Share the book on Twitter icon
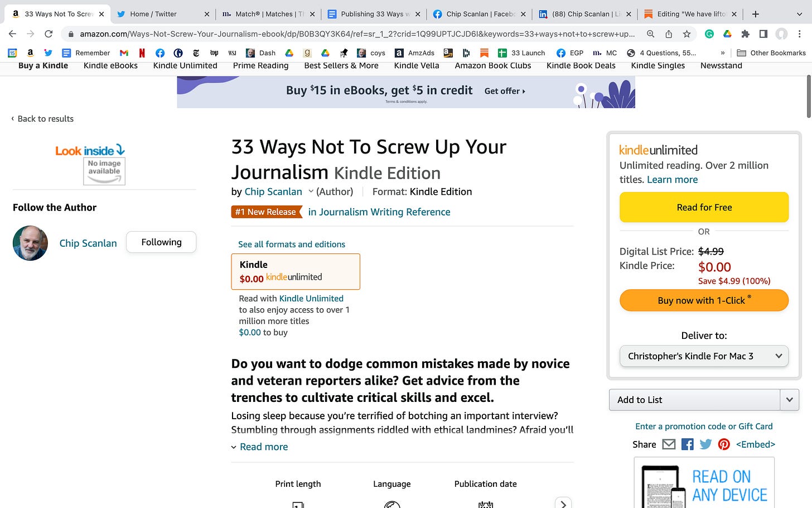Viewport: 812px width, 508px height. 705,444
